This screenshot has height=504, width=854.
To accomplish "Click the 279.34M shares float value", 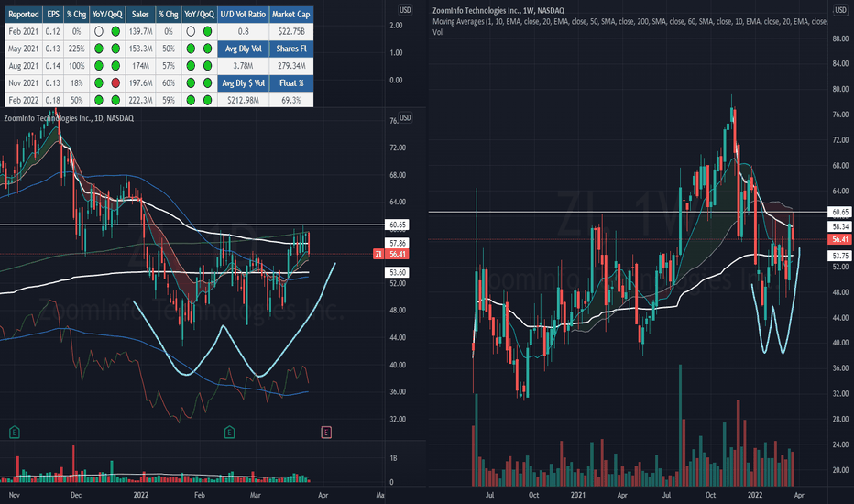I will pyautogui.click(x=291, y=66).
